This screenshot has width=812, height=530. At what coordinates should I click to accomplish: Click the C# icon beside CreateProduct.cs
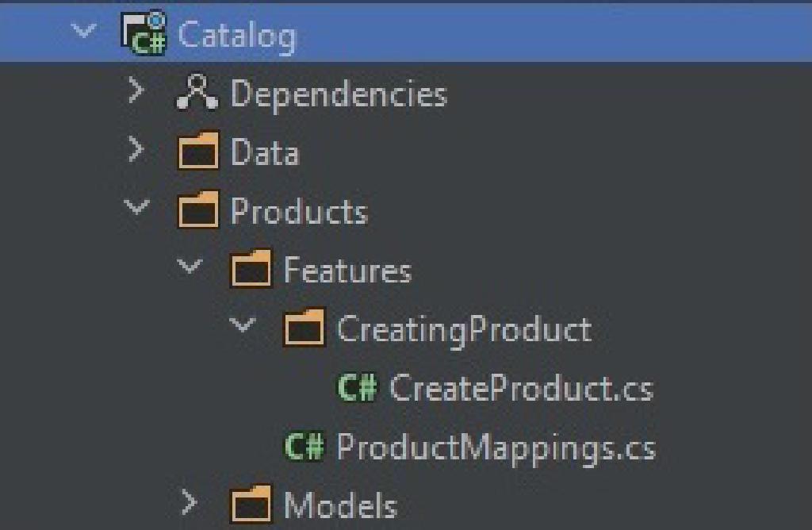pos(358,389)
